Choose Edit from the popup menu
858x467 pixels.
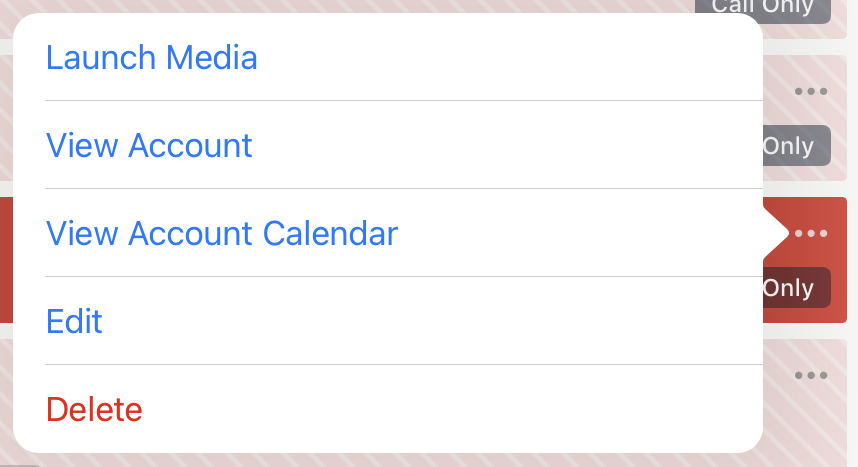(75, 322)
